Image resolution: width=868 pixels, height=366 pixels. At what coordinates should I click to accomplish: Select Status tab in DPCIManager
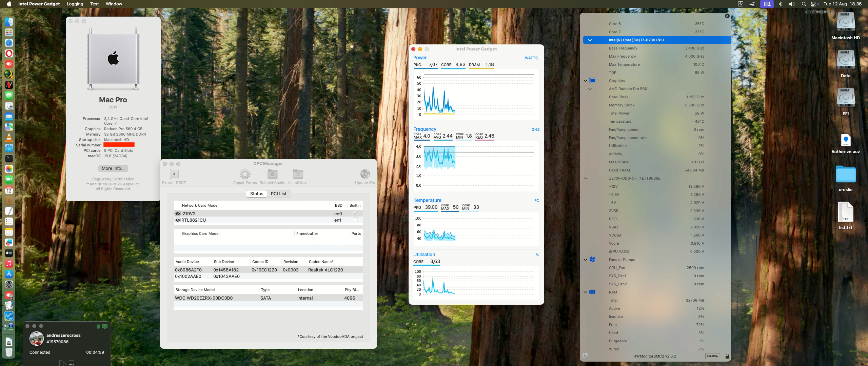tap(257, 194)
